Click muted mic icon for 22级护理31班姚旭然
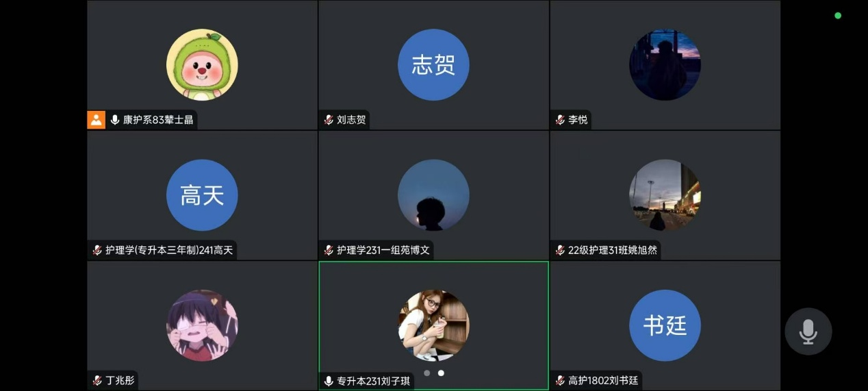The height and width of the screenshot is (391, 868). 560,250
